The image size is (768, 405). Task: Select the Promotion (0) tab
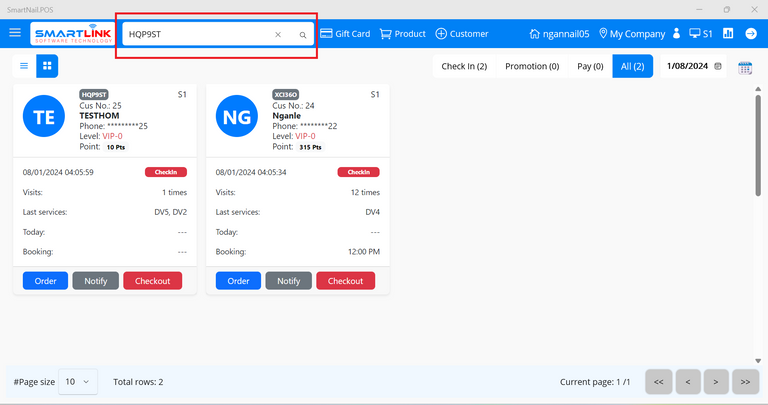click(532, 66)
